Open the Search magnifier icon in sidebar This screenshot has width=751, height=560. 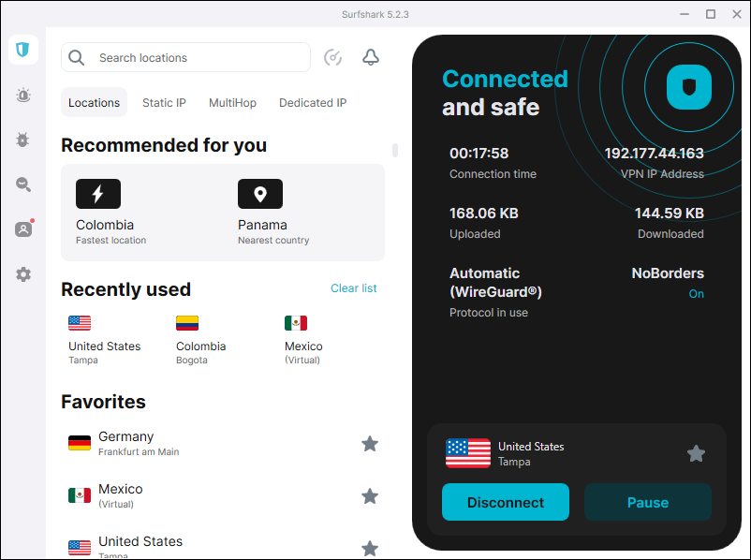(23, 184)
